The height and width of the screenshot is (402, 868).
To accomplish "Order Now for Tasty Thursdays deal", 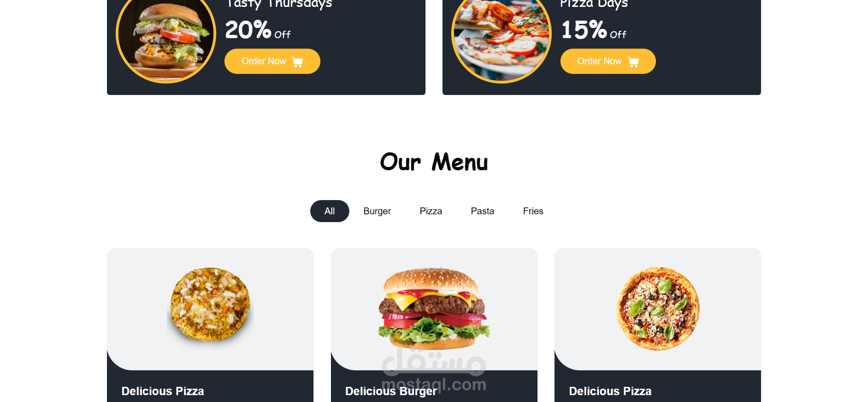I will [272, 61].
